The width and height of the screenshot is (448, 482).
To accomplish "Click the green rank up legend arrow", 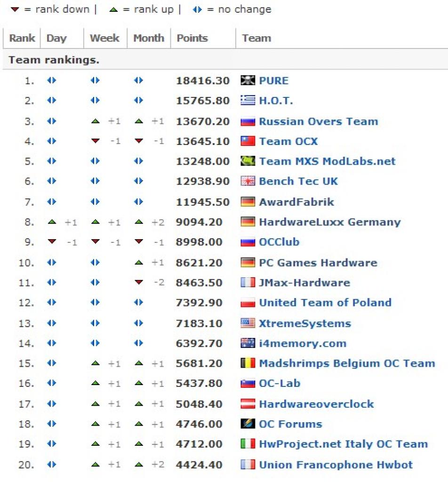I will (x=113, y=9).
